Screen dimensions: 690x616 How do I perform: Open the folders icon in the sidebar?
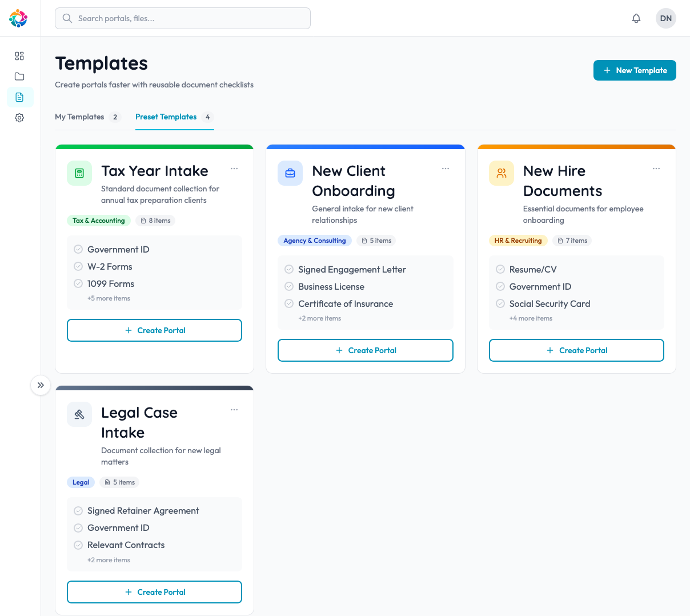coord(19,76)
